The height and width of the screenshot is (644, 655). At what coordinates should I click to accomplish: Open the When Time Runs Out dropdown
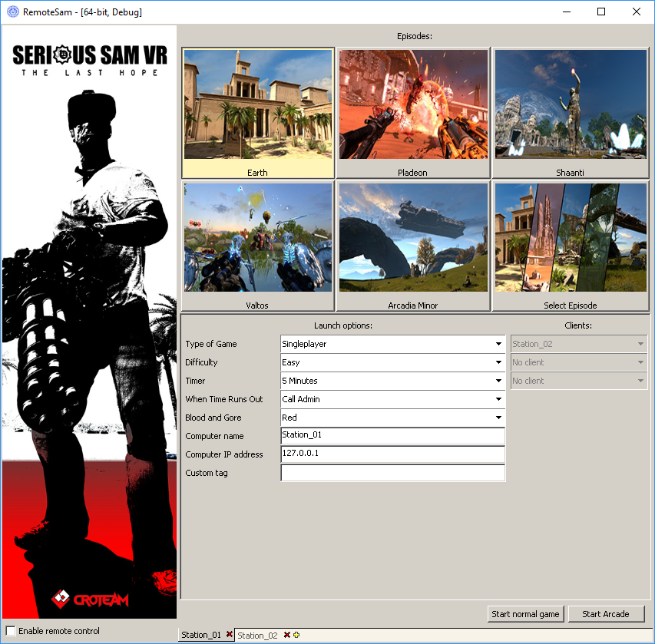(x=392, y=399)
